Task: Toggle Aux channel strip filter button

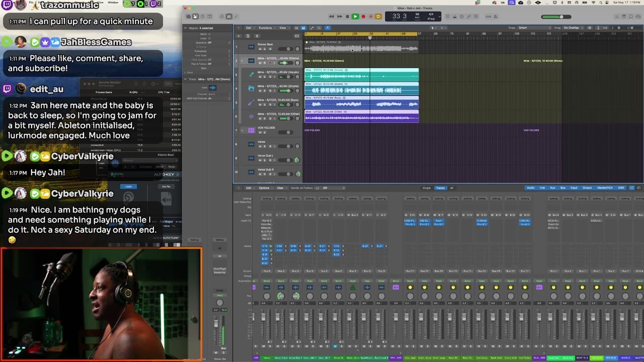Action: click(x=552, y=188)
